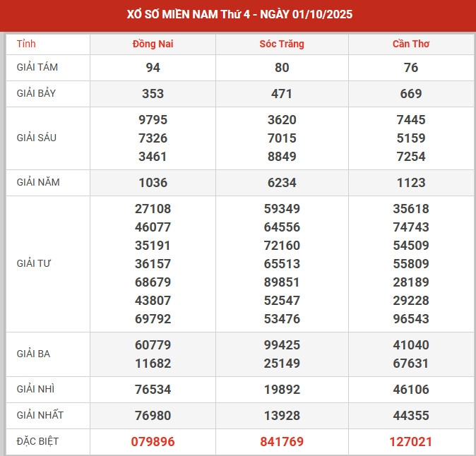Select Đồng Nai special prize 079896
Viewport: 476px width, 456px height.
[153, 442]
